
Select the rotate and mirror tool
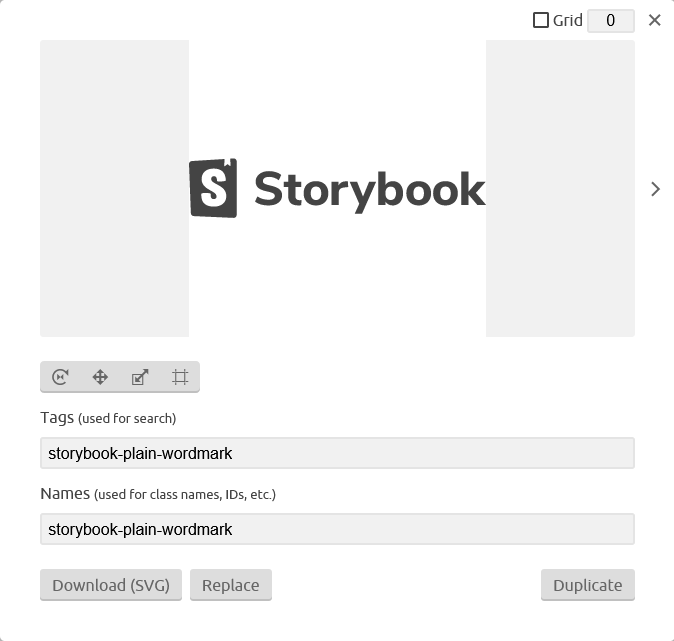tap(60, 377)
